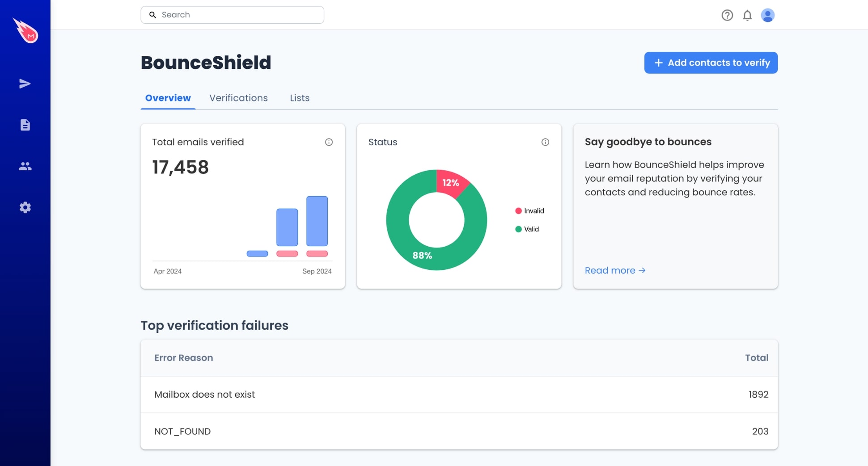Select the Overview tab
The image size is (868, 466).
coord(168,98)
